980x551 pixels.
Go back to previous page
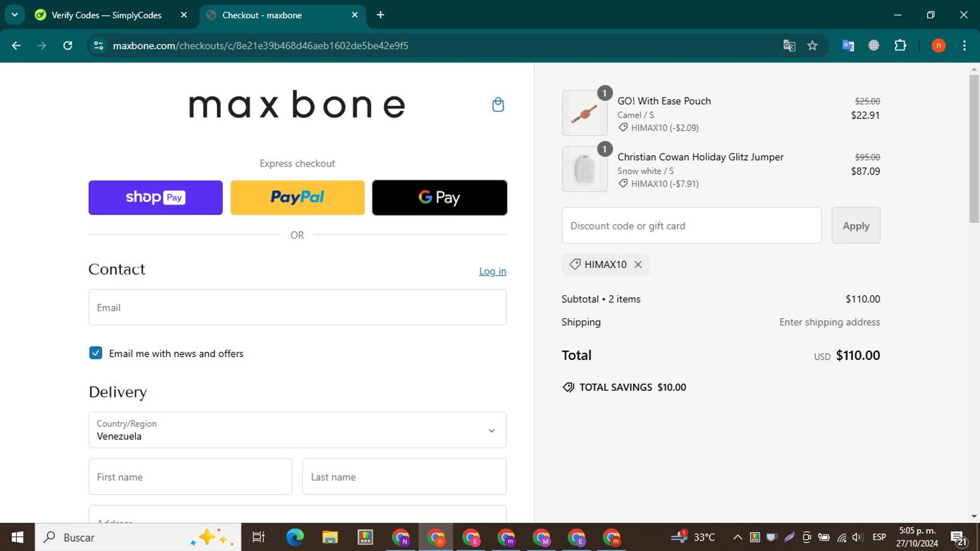click(x=16, y=46)
